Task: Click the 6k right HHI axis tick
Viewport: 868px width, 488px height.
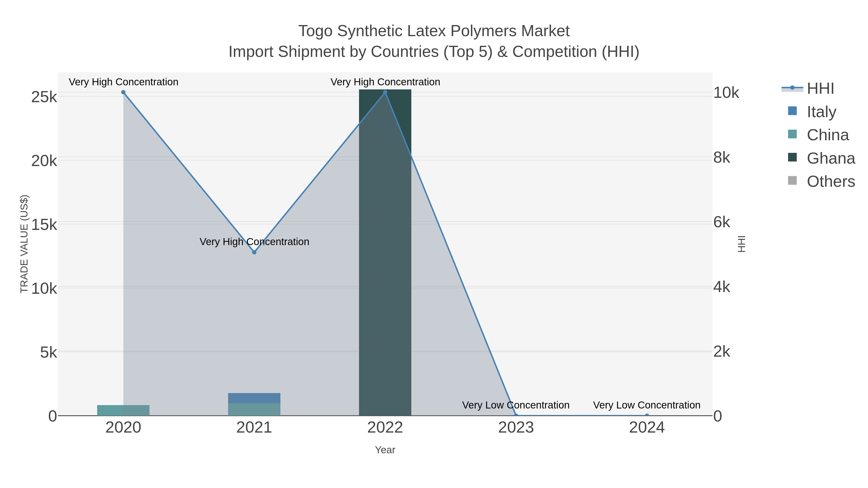Action: click(x=722, y=222)
